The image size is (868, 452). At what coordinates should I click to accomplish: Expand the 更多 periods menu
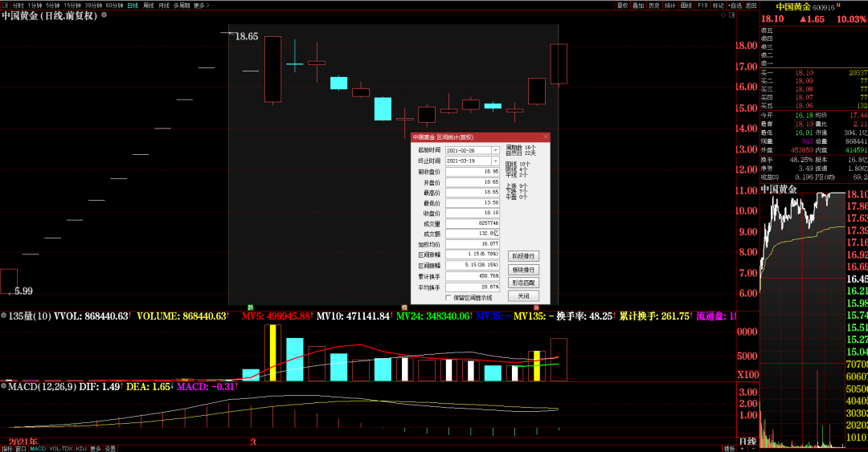click(201, 5)
